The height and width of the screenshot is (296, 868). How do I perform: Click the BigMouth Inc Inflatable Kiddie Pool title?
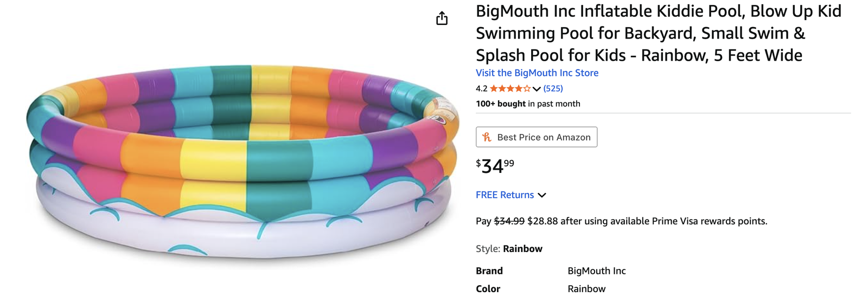(x=658, y=33)
